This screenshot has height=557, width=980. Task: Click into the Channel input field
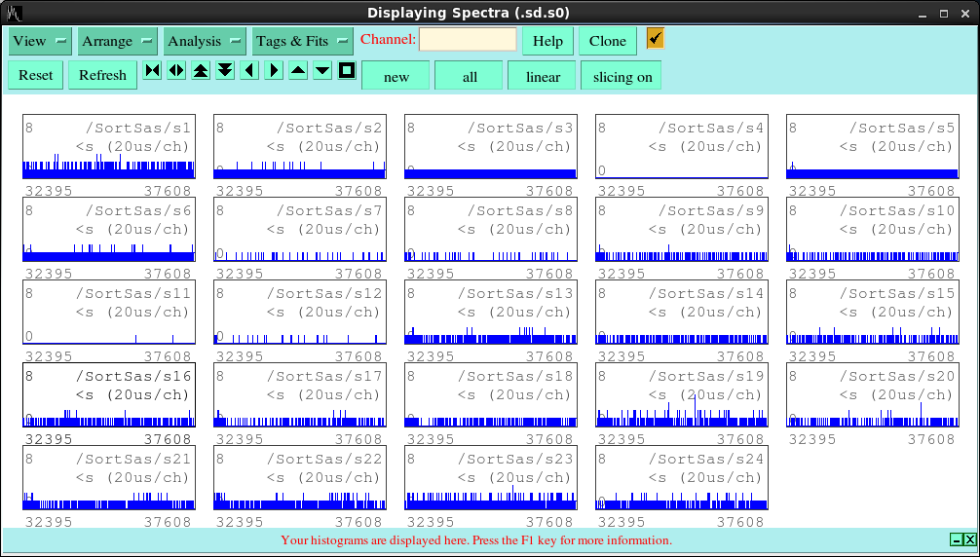469,40
